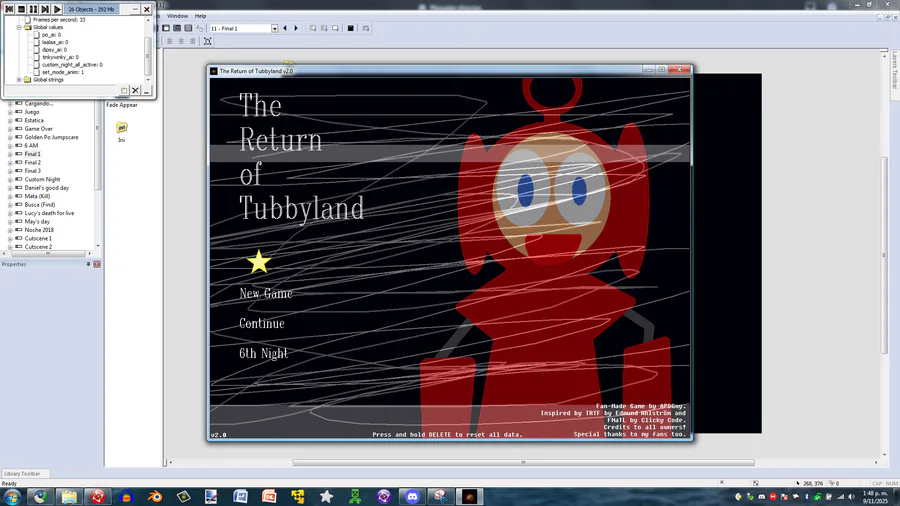Screen dimensions: 900x506
Task: Select the laalaa_ai global value
Action: 55,42
